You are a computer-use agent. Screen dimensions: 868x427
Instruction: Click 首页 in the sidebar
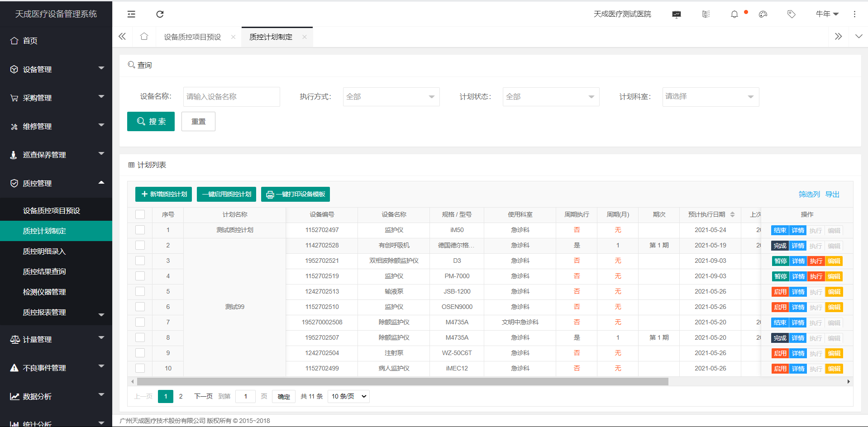tap(30, 41)
